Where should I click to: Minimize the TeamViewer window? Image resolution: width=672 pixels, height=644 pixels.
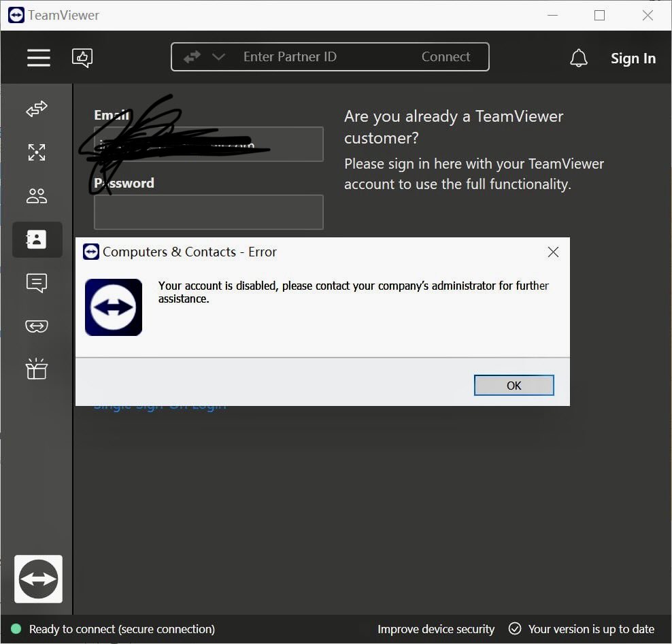(x=553, y=15)
